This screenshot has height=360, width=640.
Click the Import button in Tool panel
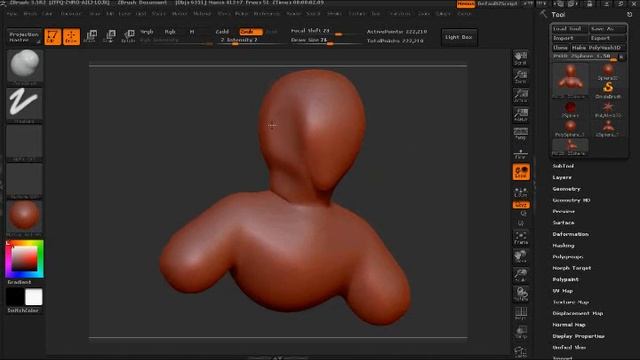(x=569, y=38)
